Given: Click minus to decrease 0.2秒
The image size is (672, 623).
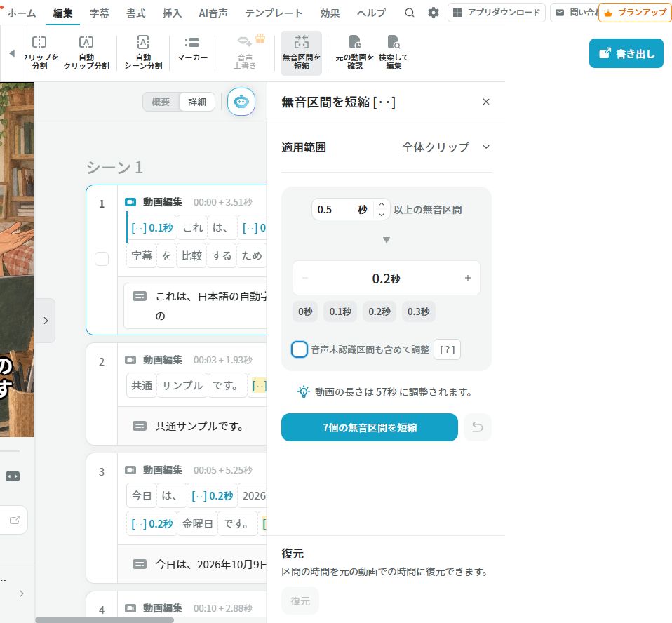Looking at the screenshot, I should point(305,278).
